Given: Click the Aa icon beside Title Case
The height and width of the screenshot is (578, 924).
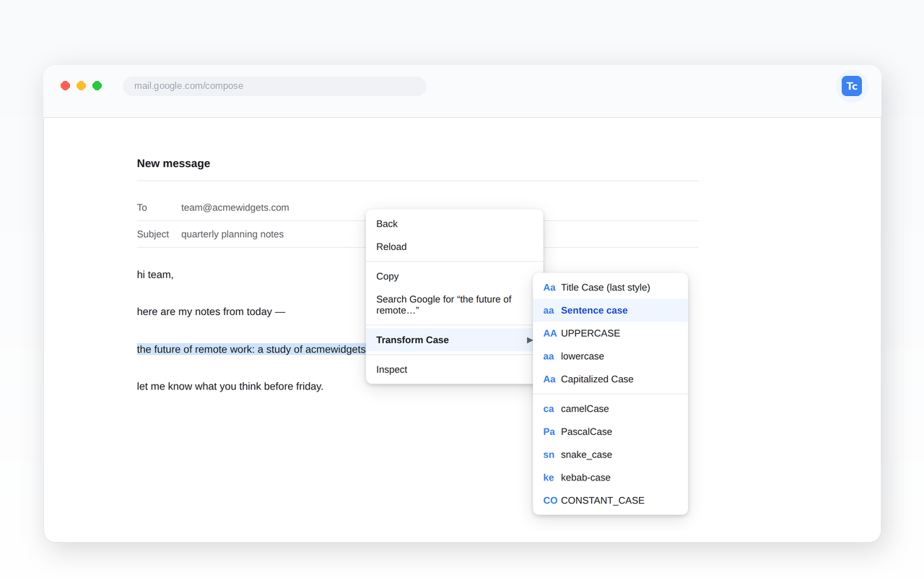Looking at the screenshot, I should pos(549,288).
